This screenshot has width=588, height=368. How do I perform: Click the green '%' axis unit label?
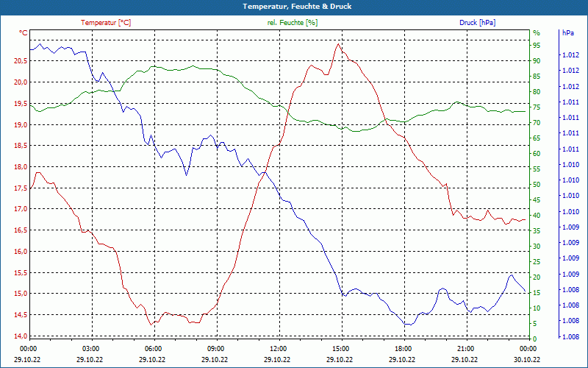click(x=537, y=33)
